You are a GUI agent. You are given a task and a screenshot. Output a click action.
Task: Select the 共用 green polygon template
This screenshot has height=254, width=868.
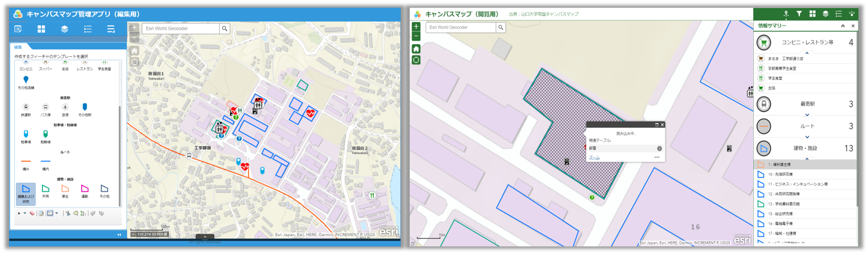pyautogui.click(x=45, y=191)
